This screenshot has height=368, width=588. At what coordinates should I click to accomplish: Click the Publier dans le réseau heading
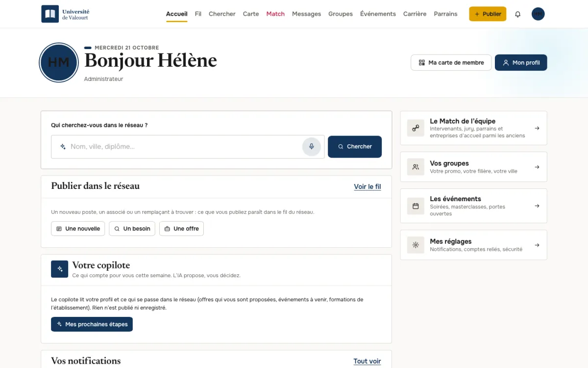click(96, 186)
